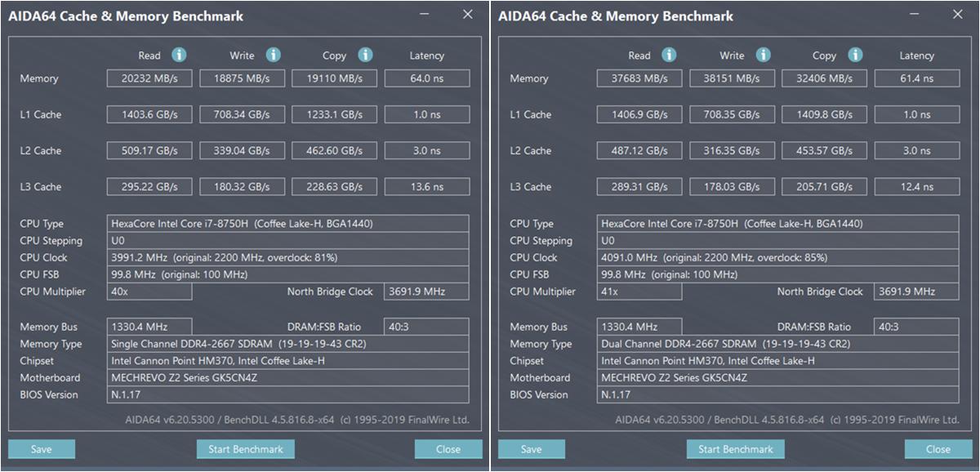The width and height of the screenshot is (980, 472).
Task: Click Read info icon in right window
Action: pyautogui.click(x=669, y=55)
